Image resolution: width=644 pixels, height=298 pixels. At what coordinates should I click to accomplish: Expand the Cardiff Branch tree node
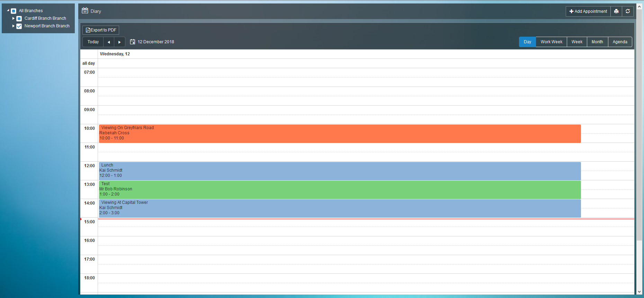pyautogui.click(x=14, y=18)
